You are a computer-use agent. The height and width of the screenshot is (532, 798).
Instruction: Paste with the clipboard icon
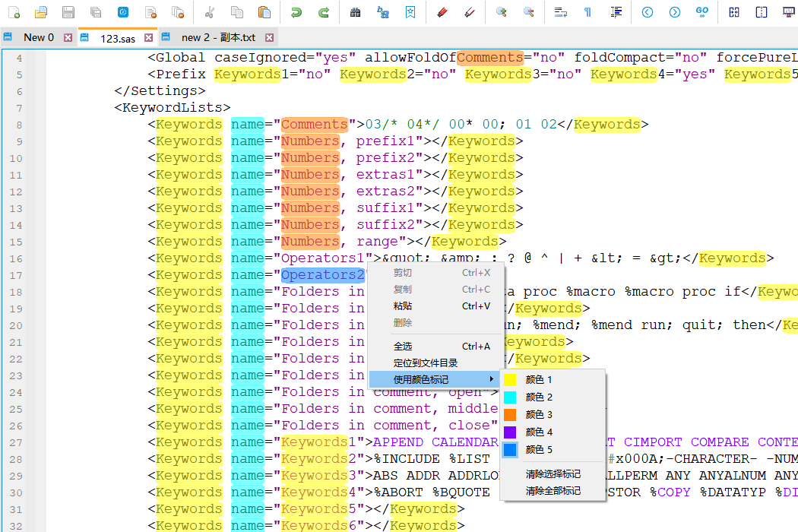click(264, 12)
